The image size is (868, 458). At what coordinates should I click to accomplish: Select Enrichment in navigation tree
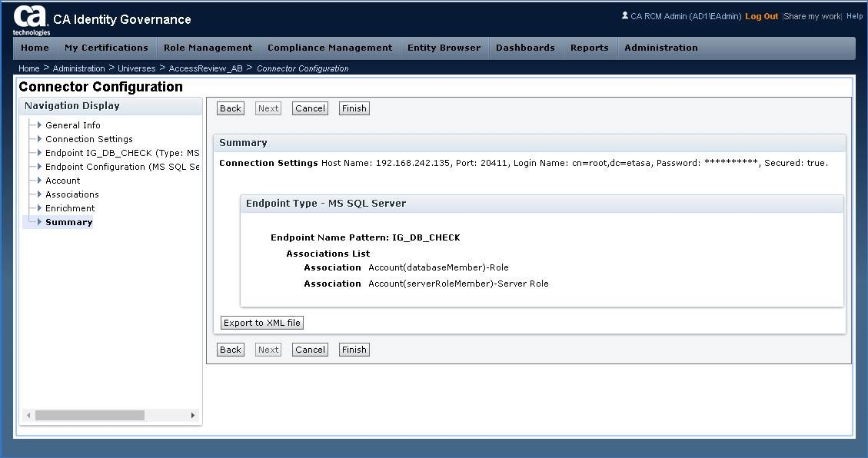70,208
